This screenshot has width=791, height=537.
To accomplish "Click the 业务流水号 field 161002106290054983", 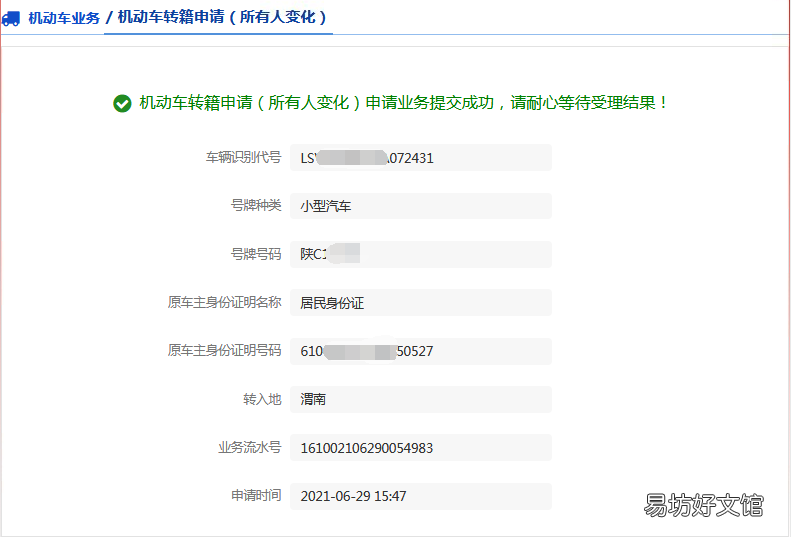I will pos(421,448).
